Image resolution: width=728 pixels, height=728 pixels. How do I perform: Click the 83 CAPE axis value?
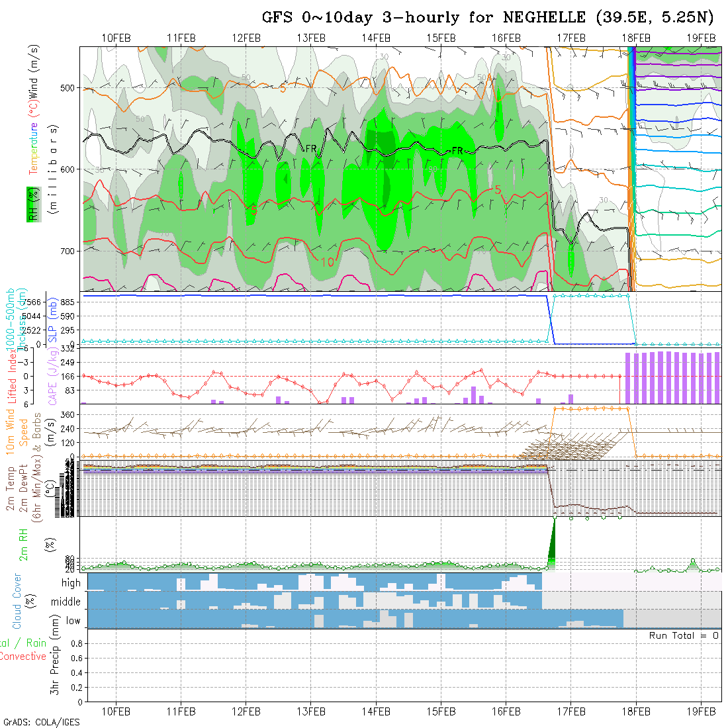69,390
